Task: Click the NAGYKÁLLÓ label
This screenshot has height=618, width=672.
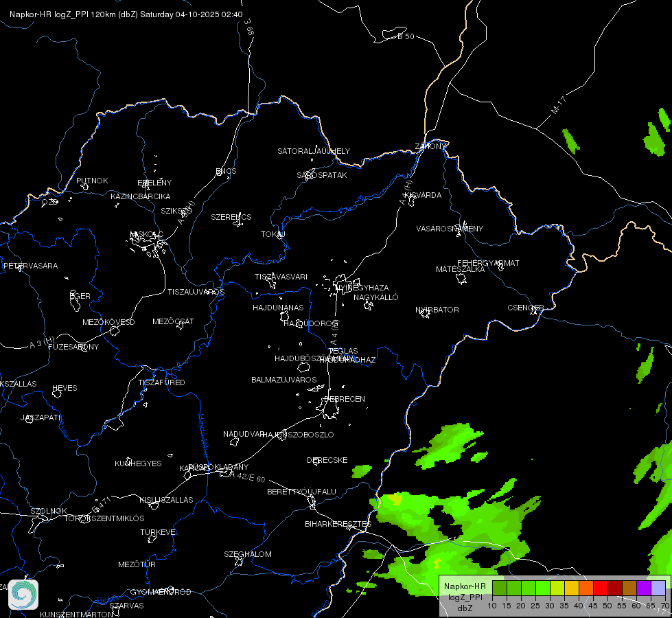Action: [x=376, y=297]
